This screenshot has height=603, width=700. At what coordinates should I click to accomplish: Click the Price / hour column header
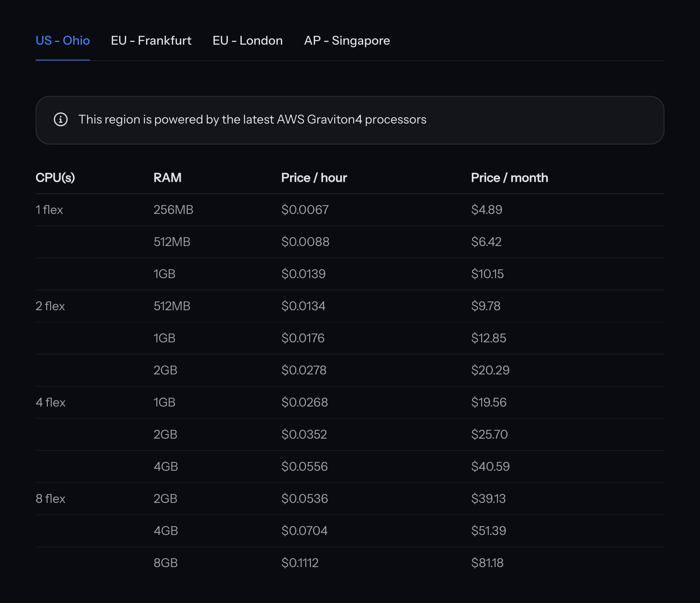[x=314, y=178]
